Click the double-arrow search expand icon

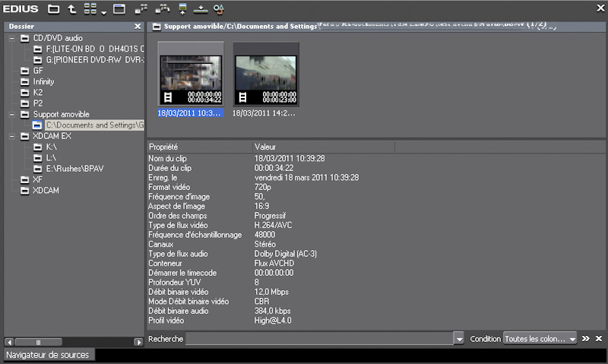[x=585, y=338]
